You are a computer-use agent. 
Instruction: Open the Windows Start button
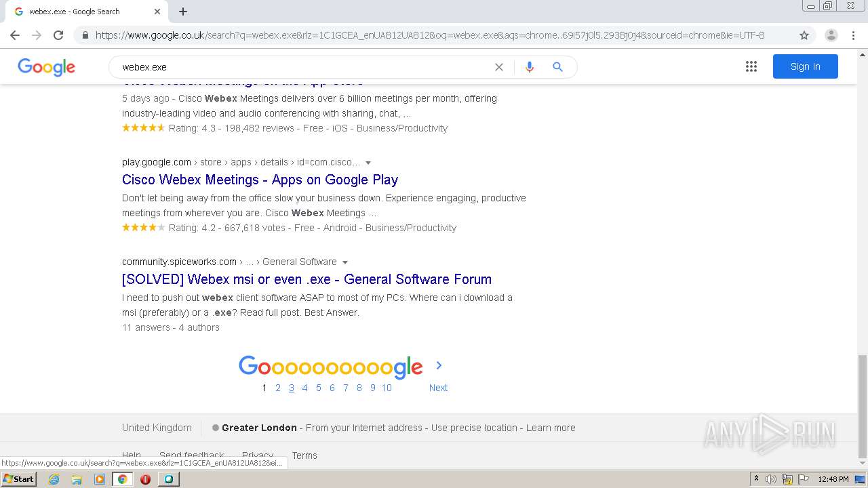[18, 479]
